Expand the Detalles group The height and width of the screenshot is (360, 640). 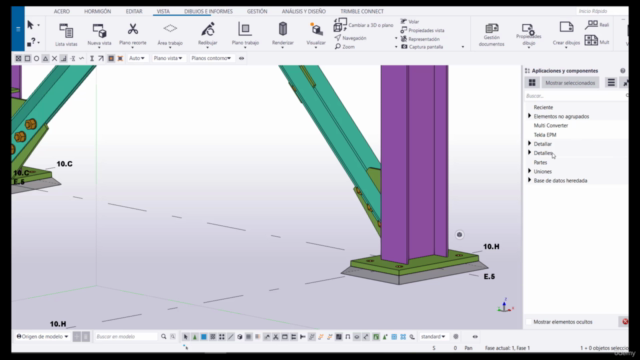[x=529, y=153]
